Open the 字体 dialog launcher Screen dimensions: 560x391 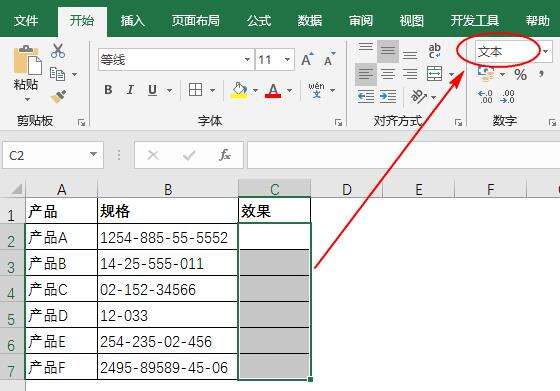(x=338, y=122)
